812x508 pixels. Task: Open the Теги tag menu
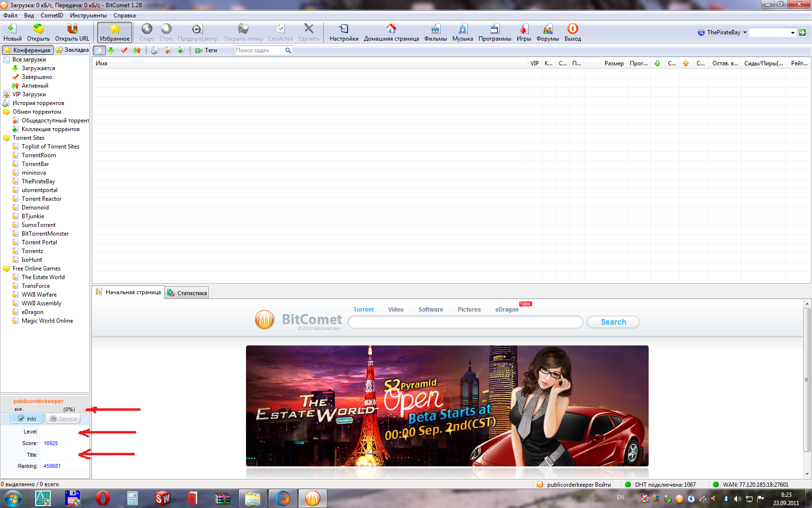click(206, 50)
